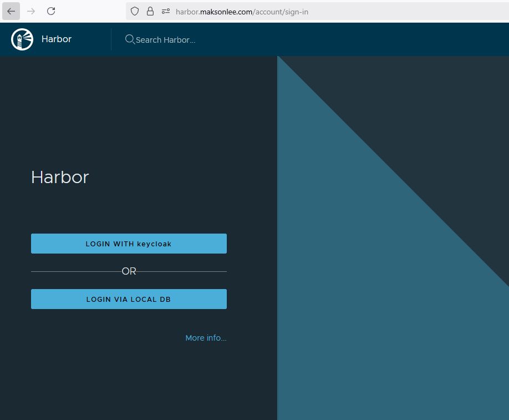This screenshot has width=509, height=420.
Task: Open the site permissions icon in address bar
Action: point(166,12)
